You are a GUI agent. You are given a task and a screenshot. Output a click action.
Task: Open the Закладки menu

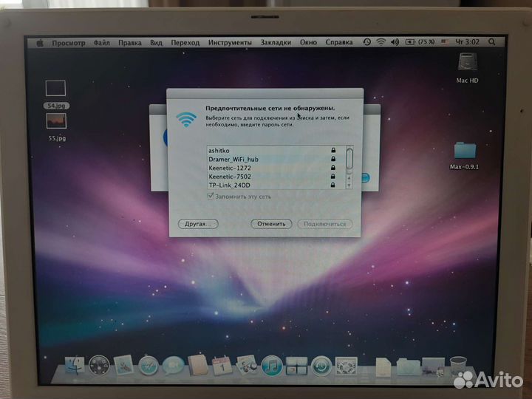click(276, 42)
